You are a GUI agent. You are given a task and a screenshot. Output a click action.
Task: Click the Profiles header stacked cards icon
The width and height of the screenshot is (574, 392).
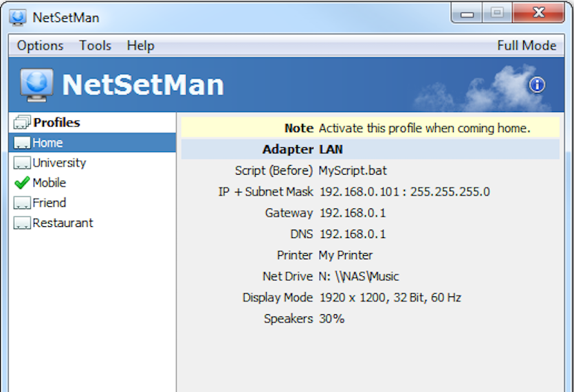pos(22,122)
